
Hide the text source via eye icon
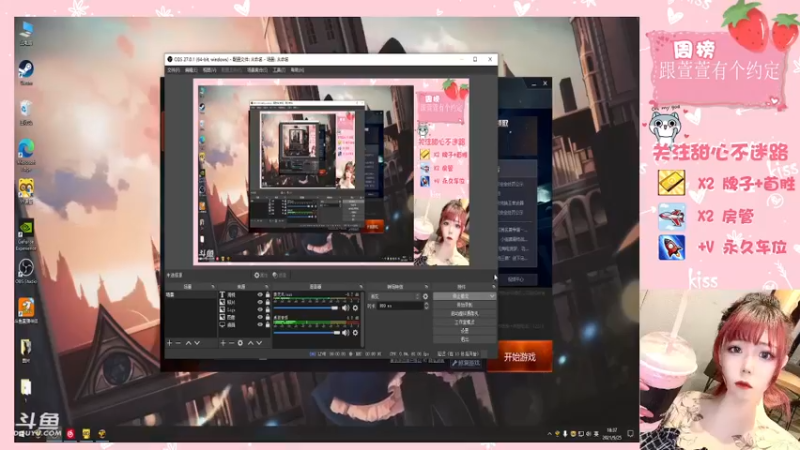[260, 294]
